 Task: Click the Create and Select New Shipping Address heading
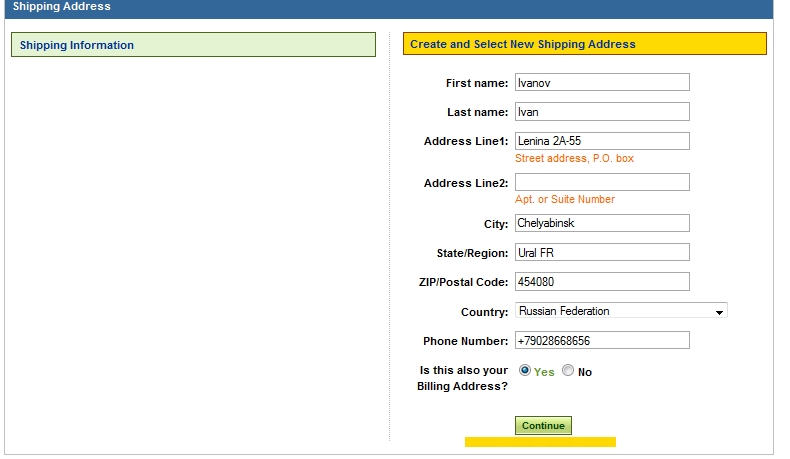585,44
